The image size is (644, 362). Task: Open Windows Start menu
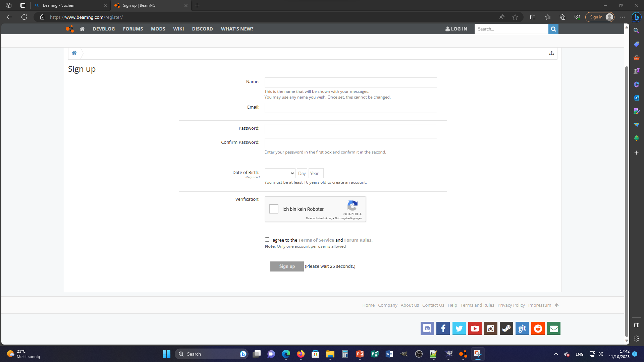click(166, 354)
